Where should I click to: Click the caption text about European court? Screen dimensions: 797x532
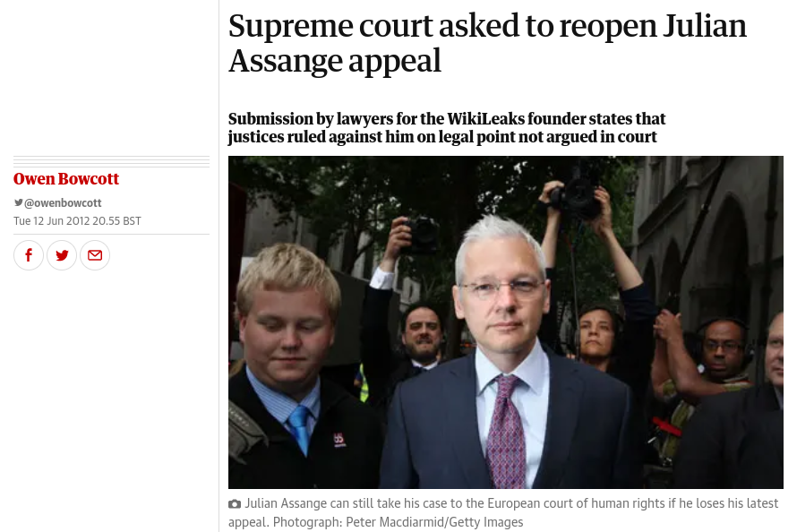click(x=503, y=512)
